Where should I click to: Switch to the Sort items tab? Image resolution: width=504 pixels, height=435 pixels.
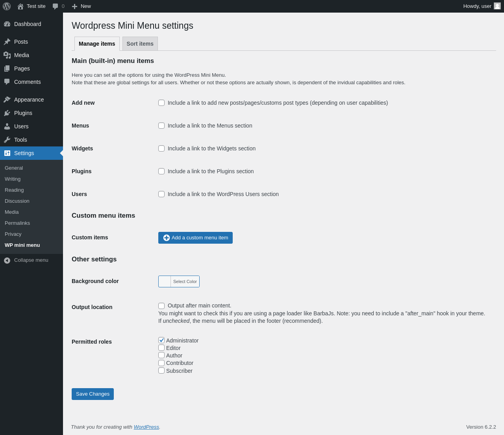pyautogui.click(x=140, y=44)
